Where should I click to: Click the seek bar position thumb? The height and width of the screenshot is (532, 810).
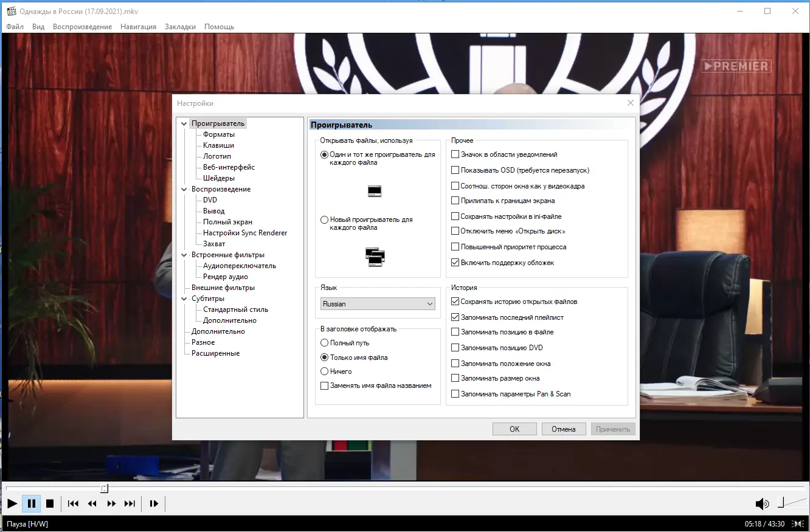(105, 488)
